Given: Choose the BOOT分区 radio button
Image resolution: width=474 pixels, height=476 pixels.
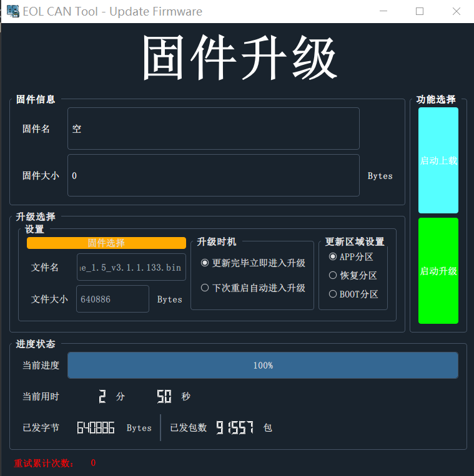Looking at the screenshot, I should click(353, 294).
